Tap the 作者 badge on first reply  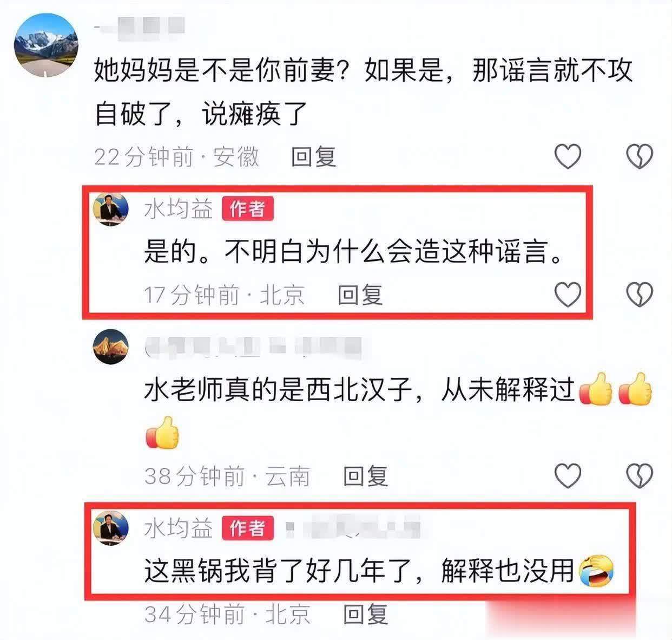pos(248,209)
